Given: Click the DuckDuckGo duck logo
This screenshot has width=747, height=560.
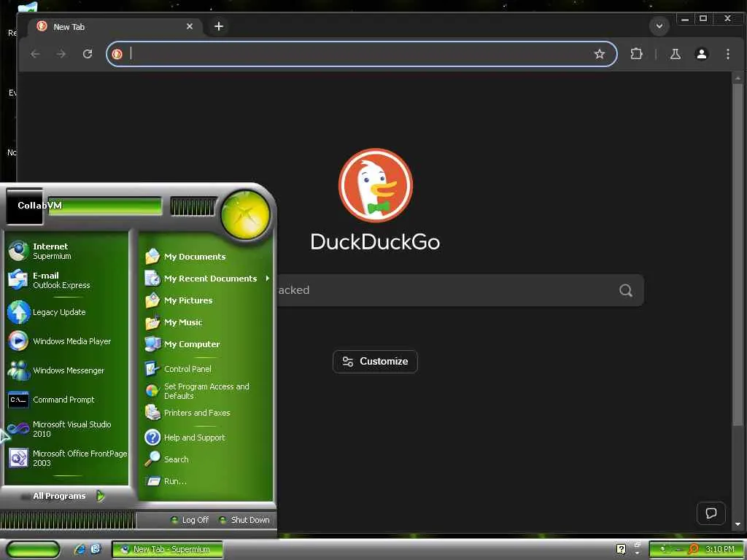Looking at the screenshot, I should [x=376, y=185].
